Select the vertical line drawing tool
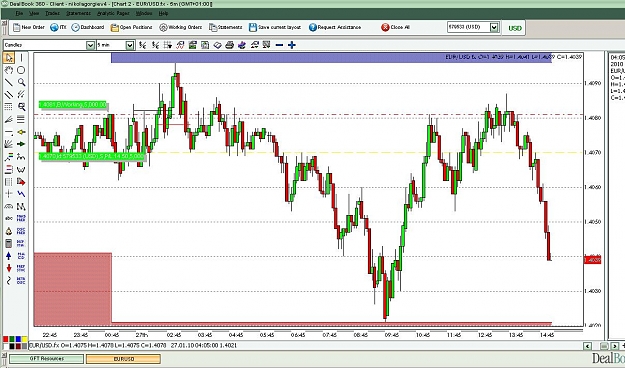This screenshot has width=625, height=368. (x=21, y=58)
